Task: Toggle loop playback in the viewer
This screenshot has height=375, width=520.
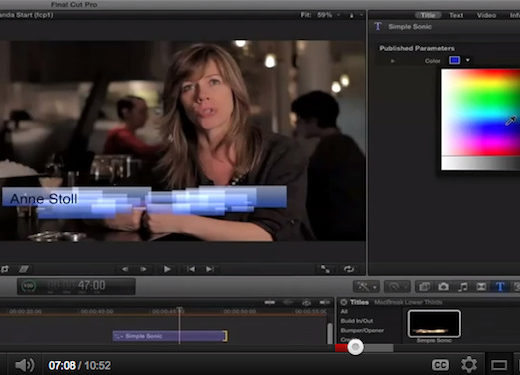Action: pos(349,269)
